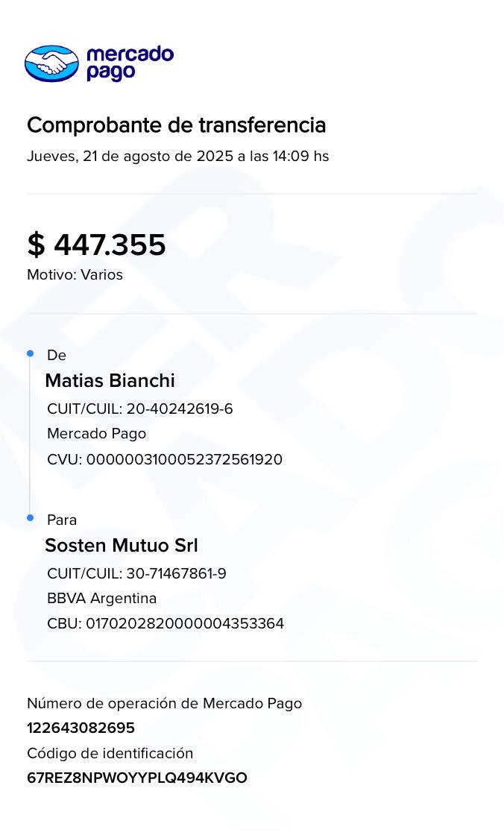This screenshot has height=835, width=504.
Task: Click the sender name Matias Bianchi
Action: (x=110, y=380)
